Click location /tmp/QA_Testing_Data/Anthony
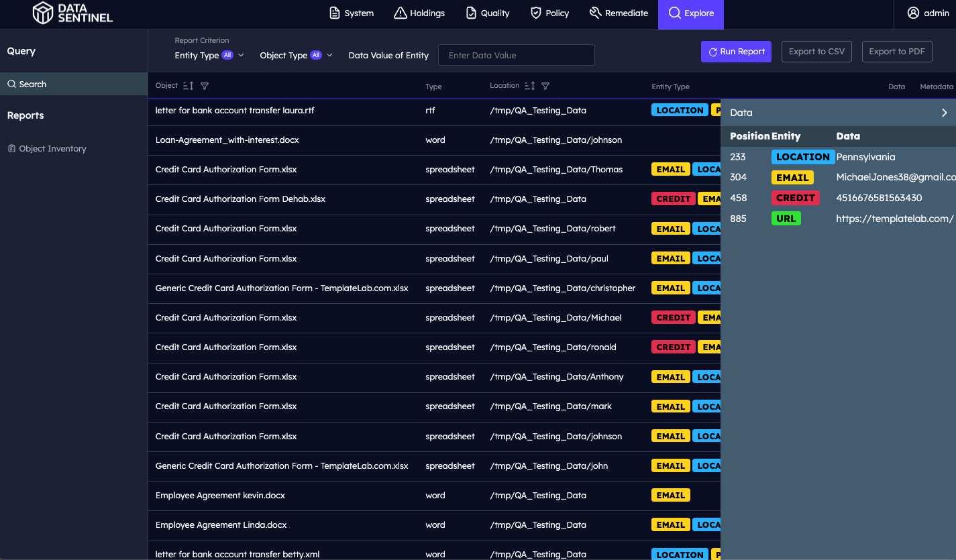Screen dimensions: 956x560 (x=557, y=377)
